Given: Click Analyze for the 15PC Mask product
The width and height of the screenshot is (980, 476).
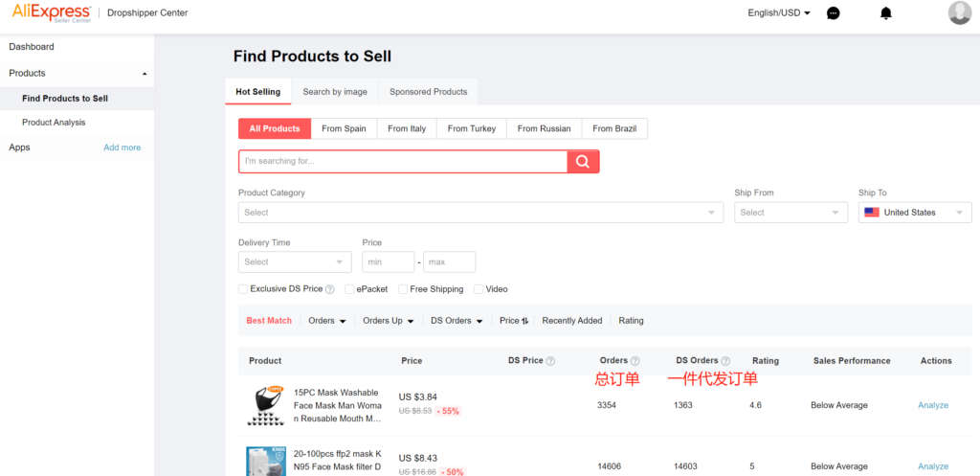Looking at the screenshot, I should [x=932, y=405].
